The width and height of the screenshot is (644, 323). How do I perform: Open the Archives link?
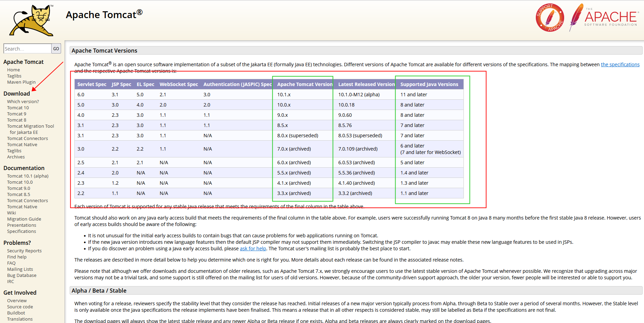[16, 157]
